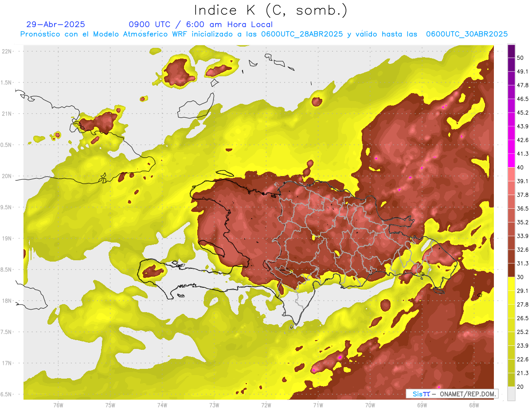This screenshot has width=532, height=411.
Task: Click legend value '47.8'
Action: coord(523,85)
